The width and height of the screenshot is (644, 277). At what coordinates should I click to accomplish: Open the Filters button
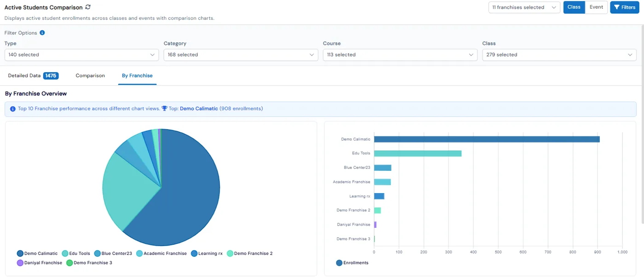coord(625,7)
